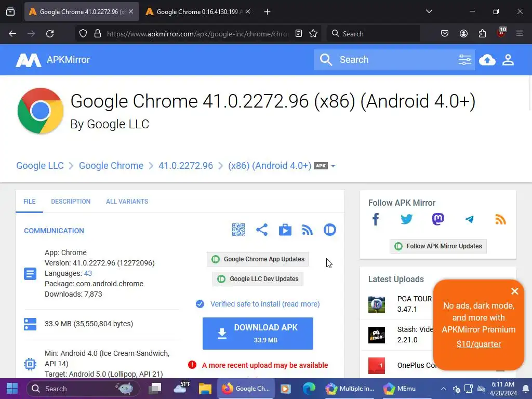Click the DOWNLOAD APK button
Image resolution: width=532 pixels, height=399 pixels.
[258, 334]
